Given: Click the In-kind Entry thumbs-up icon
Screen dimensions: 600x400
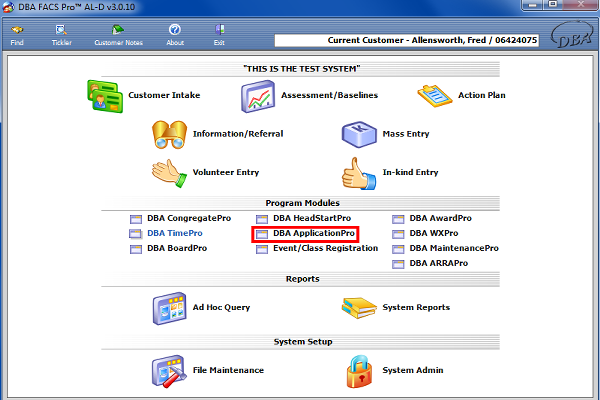Looking at the screenshot, I should [359, 173].
